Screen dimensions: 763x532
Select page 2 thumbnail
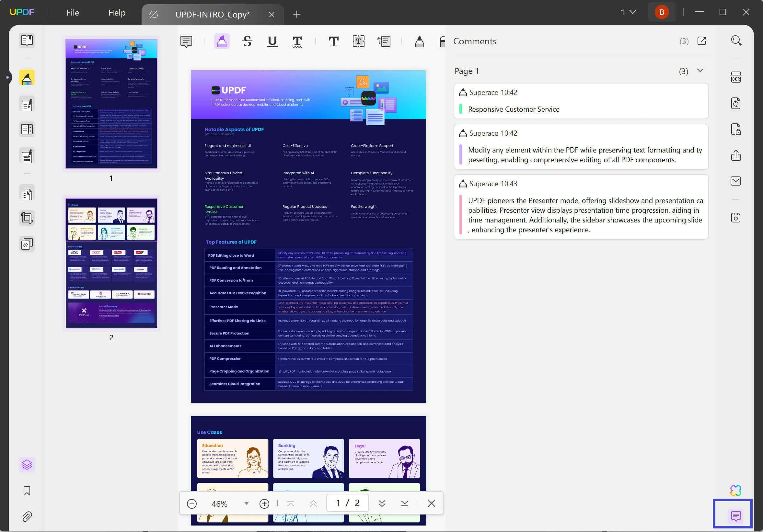click(111, 263)
